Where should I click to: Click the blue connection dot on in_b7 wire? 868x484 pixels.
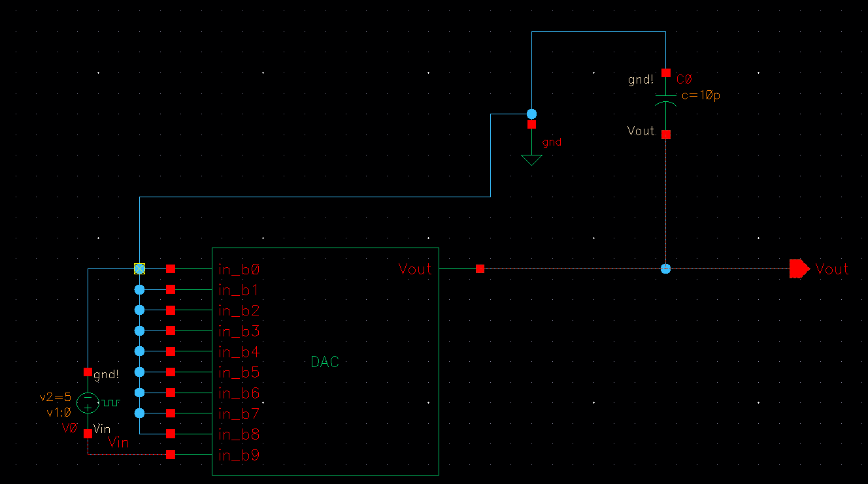pyautogui.click(x=139, y=413)
